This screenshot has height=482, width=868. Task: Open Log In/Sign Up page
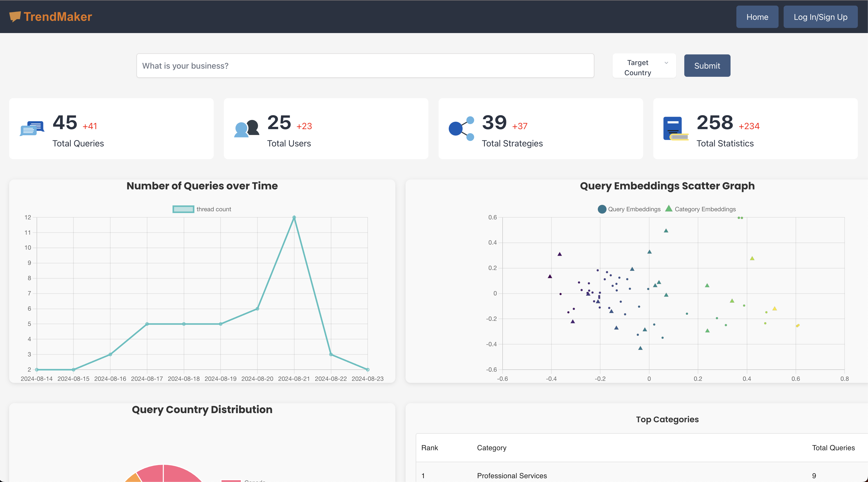click(820, 17)
